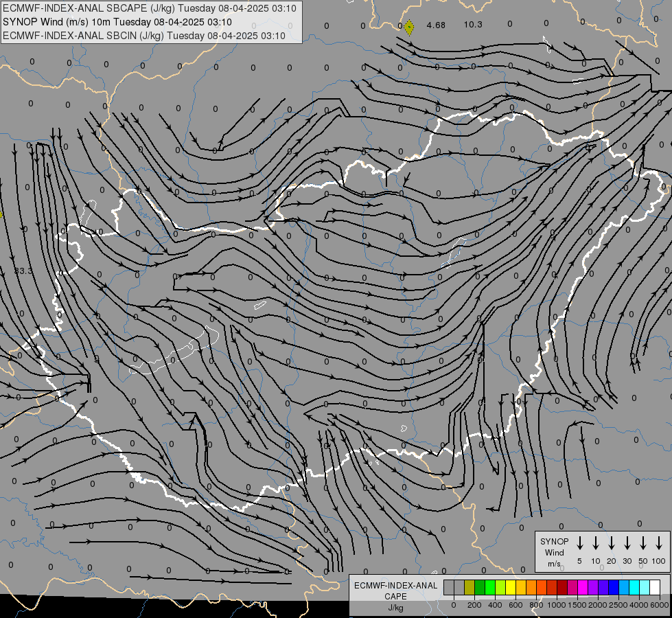The height and width of the screenshot is (618, 672).
Task: Click the title line 'ECMWF-INDEX-ANAL SBCAPE (J/kg)'
Action: (150, 8)
